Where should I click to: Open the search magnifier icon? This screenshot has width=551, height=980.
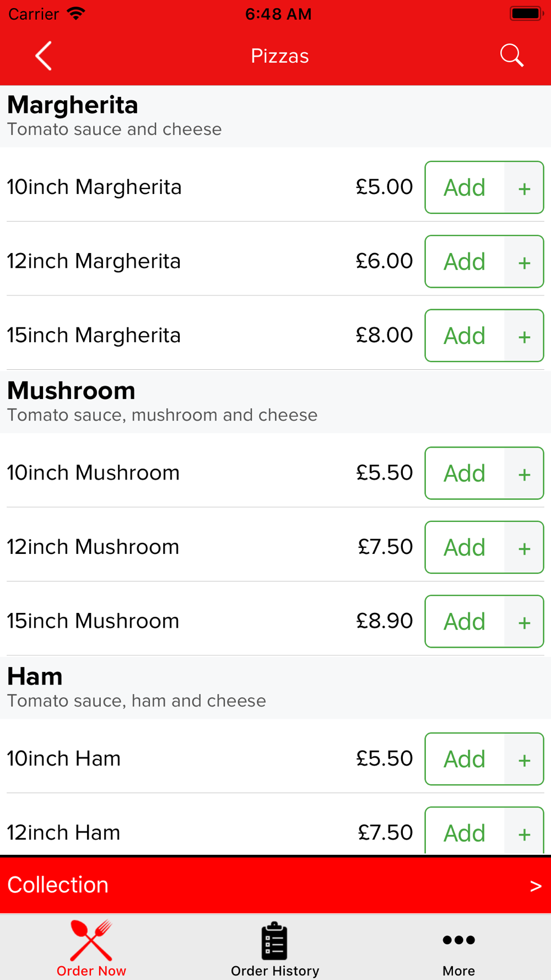tap(511, 56)
